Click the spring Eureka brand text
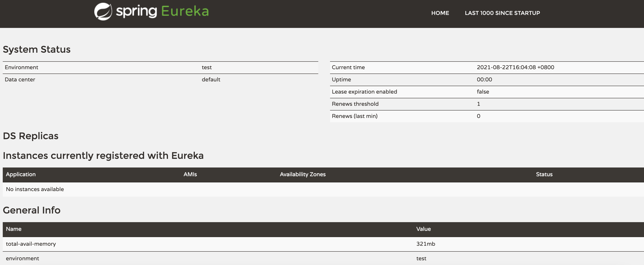 click(162, 12)
